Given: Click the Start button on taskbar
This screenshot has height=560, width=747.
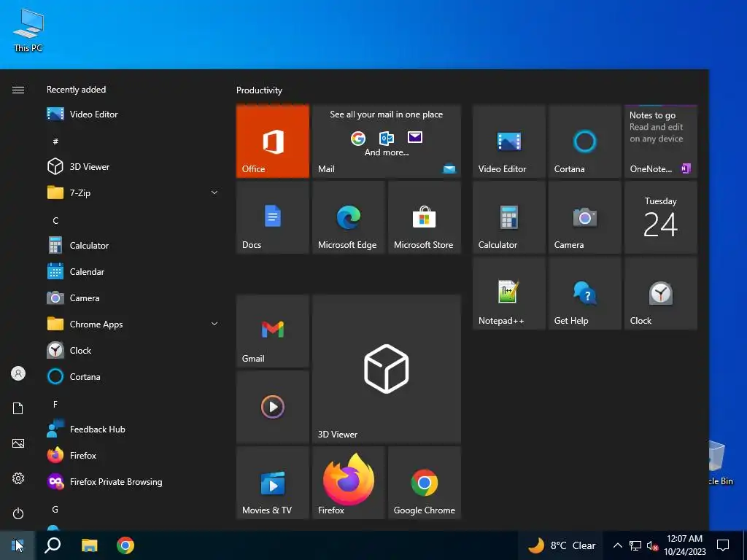Looking at the screenshot, I should coord(18,545).
